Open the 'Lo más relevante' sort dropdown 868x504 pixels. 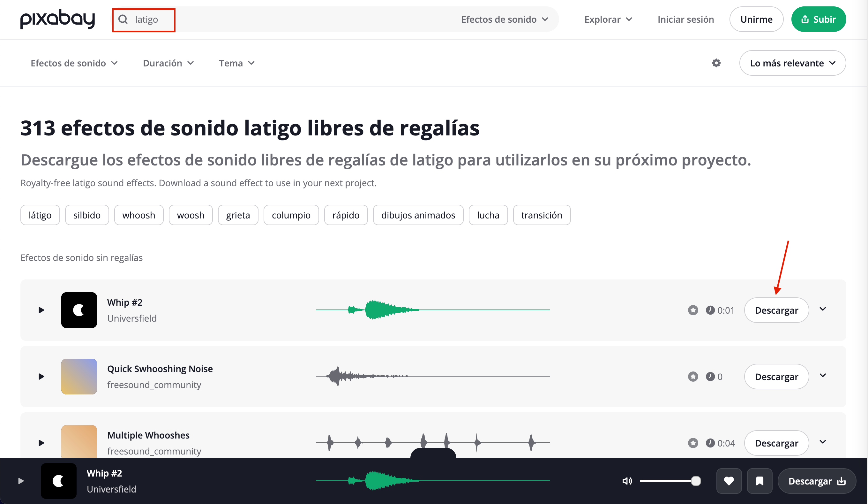[x=792, y=63]
